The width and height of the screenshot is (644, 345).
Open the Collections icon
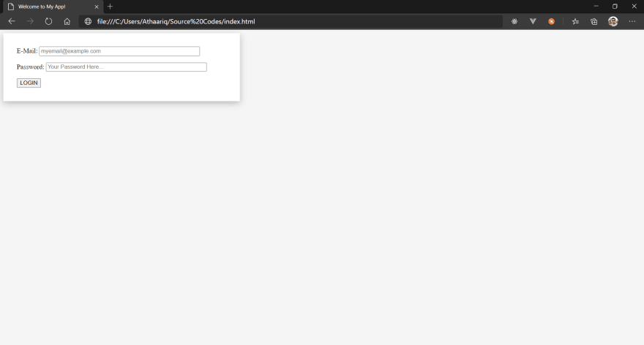click(x=594, y=21)
